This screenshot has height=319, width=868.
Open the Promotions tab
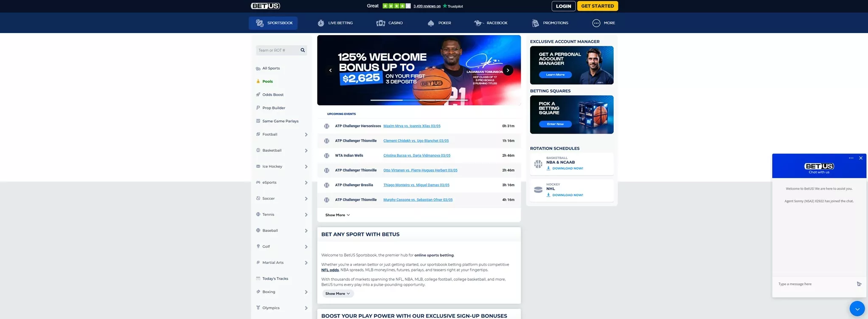[x=550, y=23]
